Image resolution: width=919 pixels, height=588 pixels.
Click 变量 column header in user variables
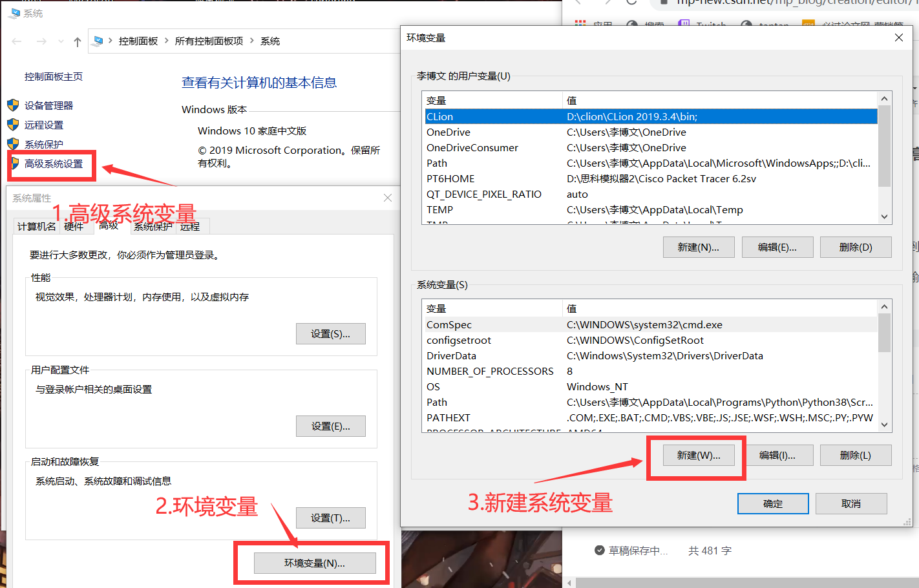coord(492,100)
